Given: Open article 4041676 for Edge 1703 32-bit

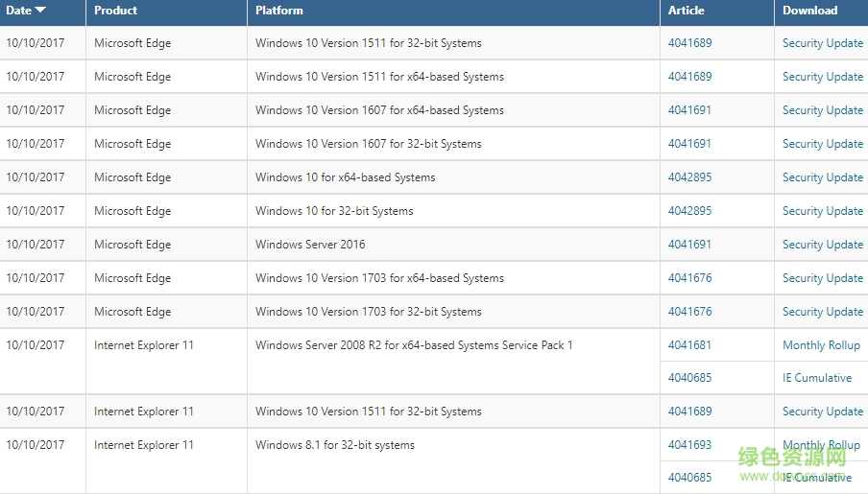Looking at the screenshot, I should [690, 312].
